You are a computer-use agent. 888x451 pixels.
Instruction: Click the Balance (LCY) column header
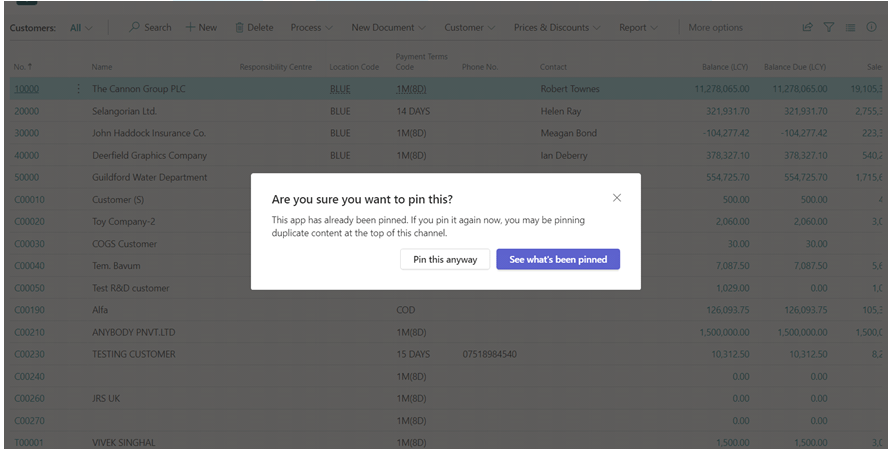725,67
